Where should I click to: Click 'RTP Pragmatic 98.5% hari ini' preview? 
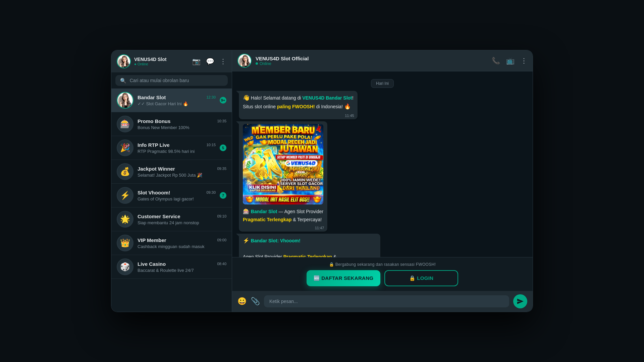166,152
